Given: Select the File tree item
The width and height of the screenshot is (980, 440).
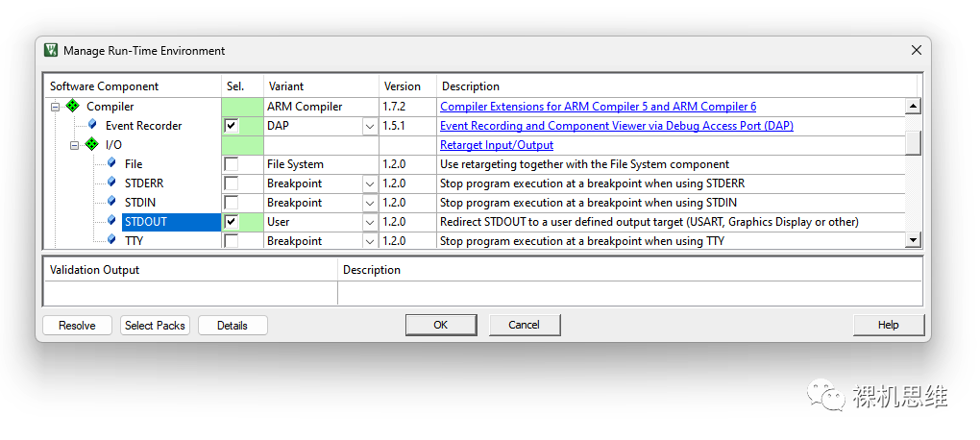Looking at the screenshot, I should point(134,164).
